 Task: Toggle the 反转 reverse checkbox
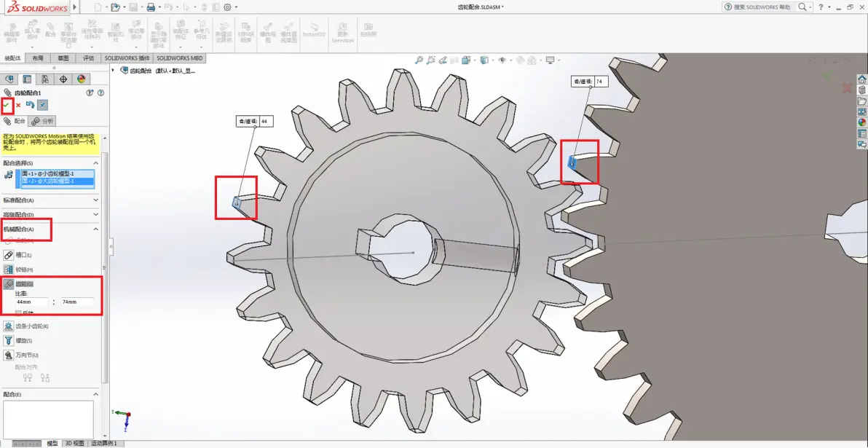coord(19,313)
